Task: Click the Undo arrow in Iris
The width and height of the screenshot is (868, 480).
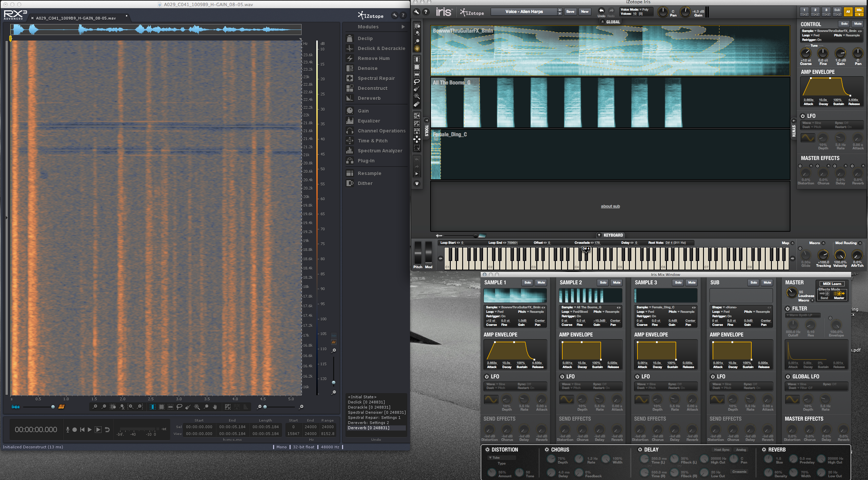Action: [601, 11]
